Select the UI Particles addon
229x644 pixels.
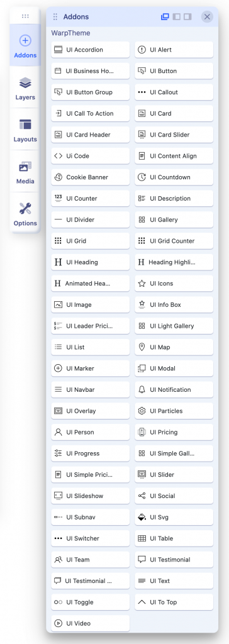[174, 411]
